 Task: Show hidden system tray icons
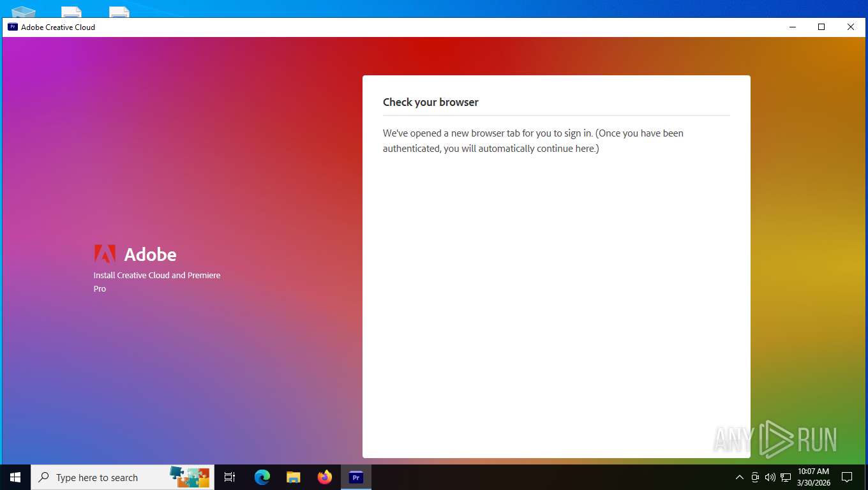[x=740, y=477]
